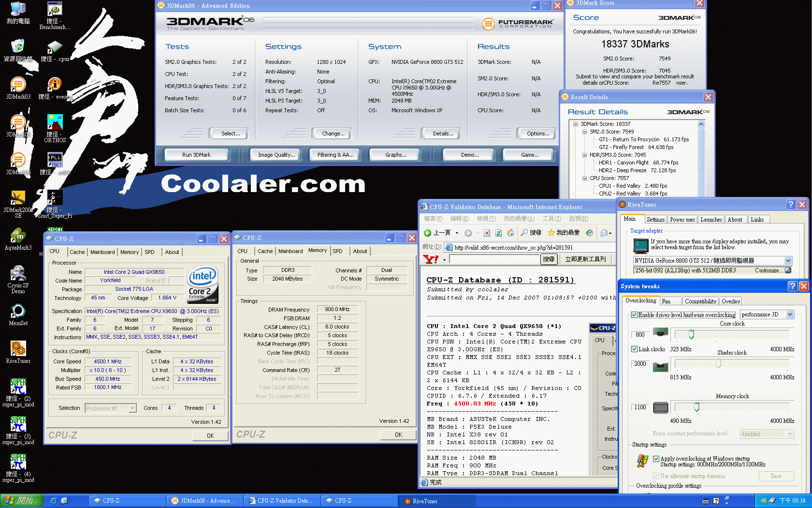Open the Benchmark shortcut desktop icon
The height and width of the screenshot is (508, 812).
tap(55, 10)
